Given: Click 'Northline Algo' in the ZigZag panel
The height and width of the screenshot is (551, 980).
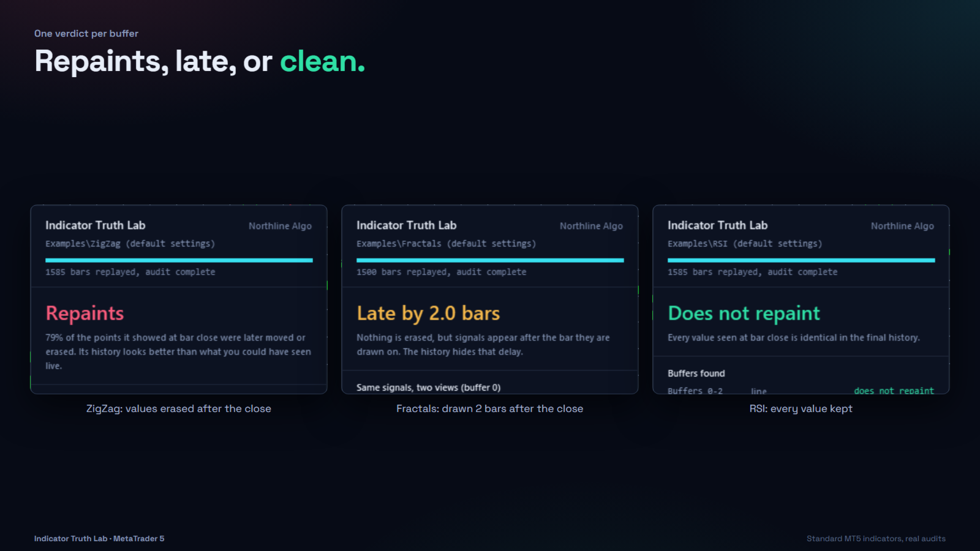Looking at the screenshot, I should point(280,226).
